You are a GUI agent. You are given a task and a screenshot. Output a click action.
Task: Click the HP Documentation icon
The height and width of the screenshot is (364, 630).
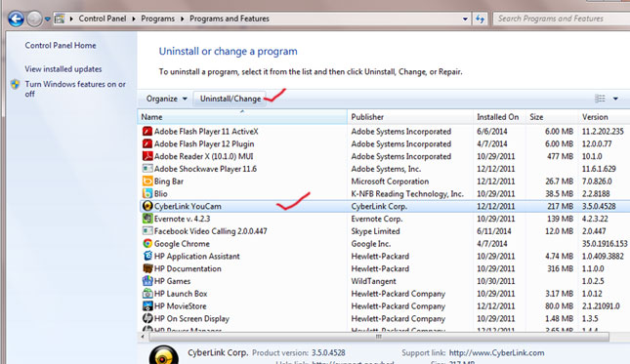[147, 268]
